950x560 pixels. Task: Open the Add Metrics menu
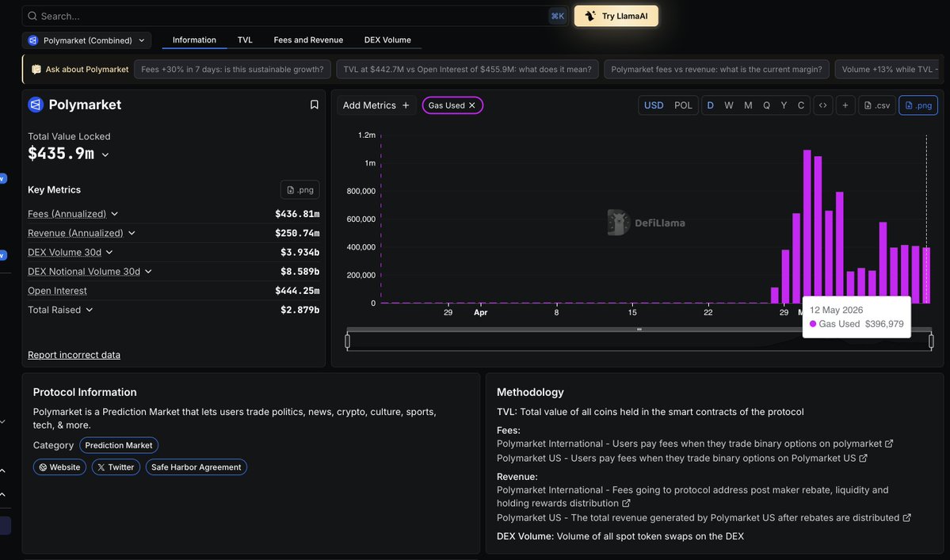[x=376, y=105]
